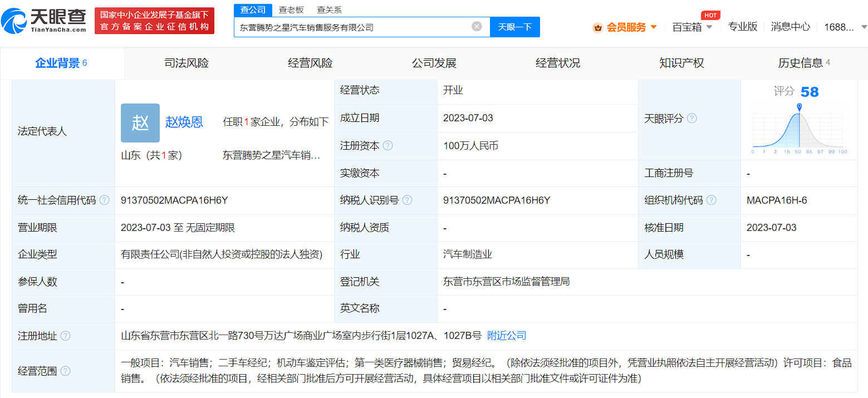Click the red 官方备案企业征信机构 banner
868x398 pixels.
pos(154,21)
